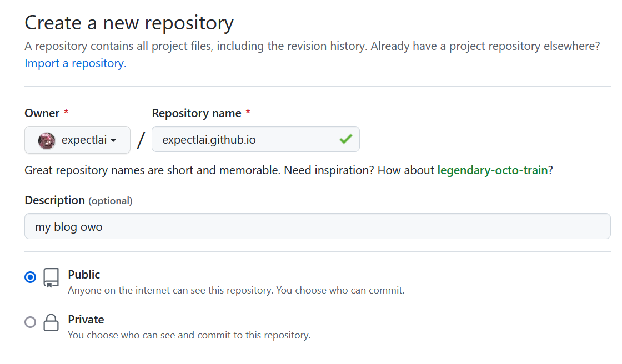Click the green checkmark in repository name field
Viewport: 622px width, 364px height.
point(346,139)
